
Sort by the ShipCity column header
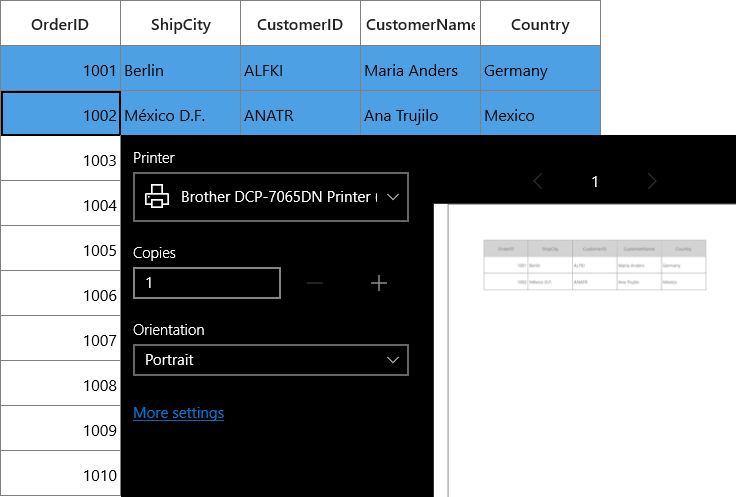click(181, 23)
